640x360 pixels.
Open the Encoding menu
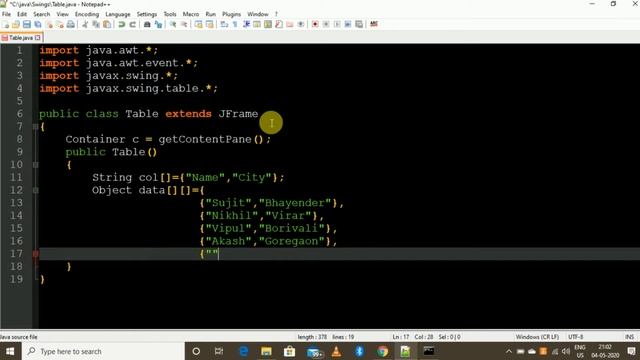point(87,14)
